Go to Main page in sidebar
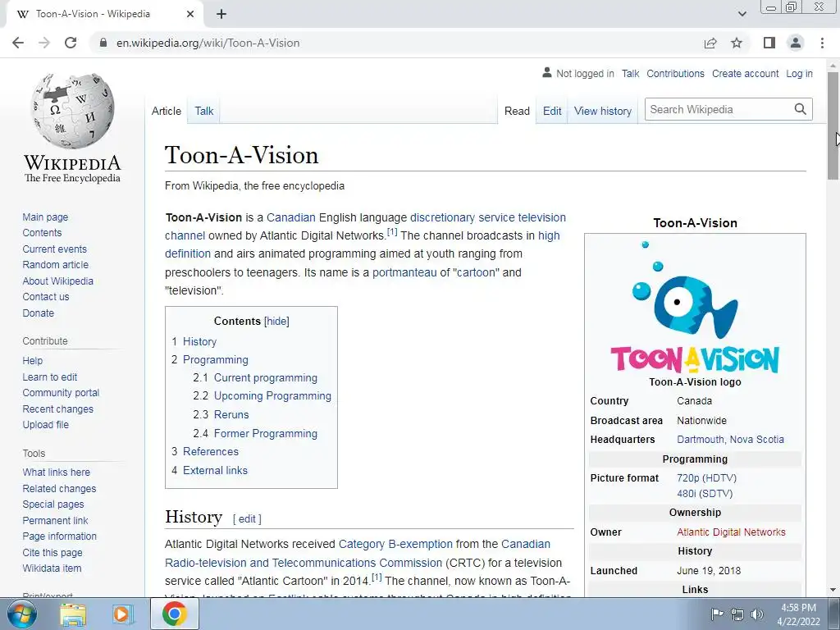 pos(45,217)
